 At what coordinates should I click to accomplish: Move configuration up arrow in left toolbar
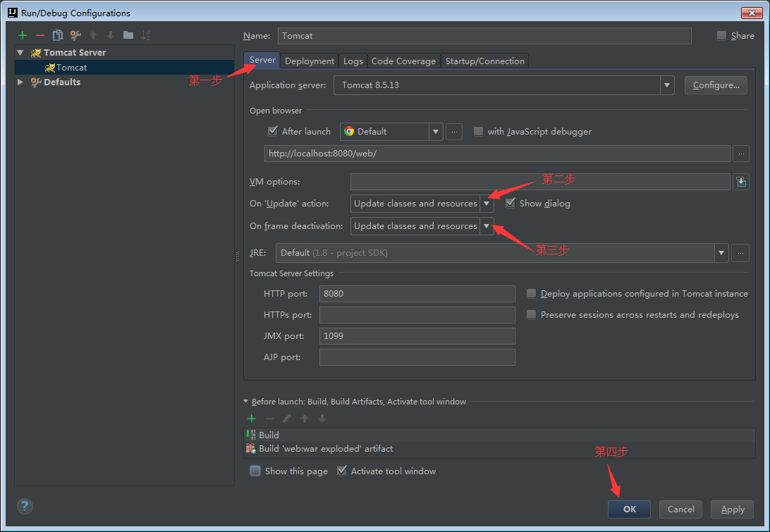point(93,35)
